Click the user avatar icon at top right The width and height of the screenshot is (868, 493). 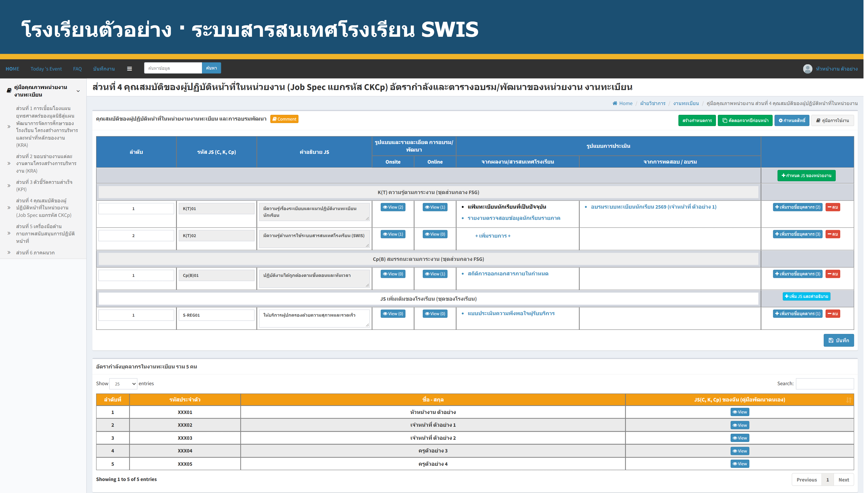[807, 69]
